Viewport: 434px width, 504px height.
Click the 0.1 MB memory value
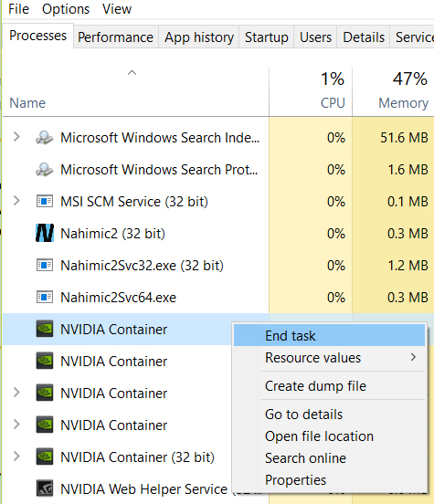coord(408,202)
